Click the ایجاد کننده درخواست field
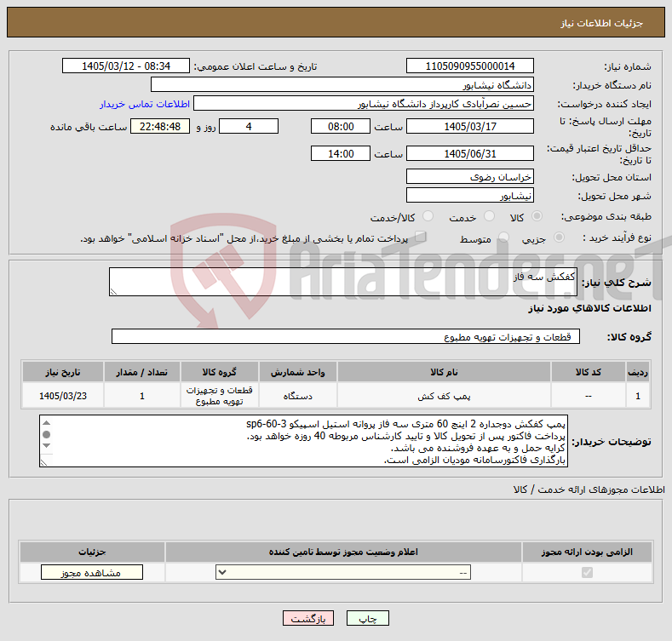 364,104
